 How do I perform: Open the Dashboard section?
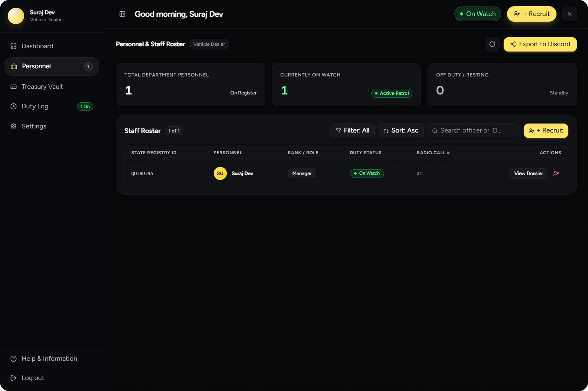point(52,46)
